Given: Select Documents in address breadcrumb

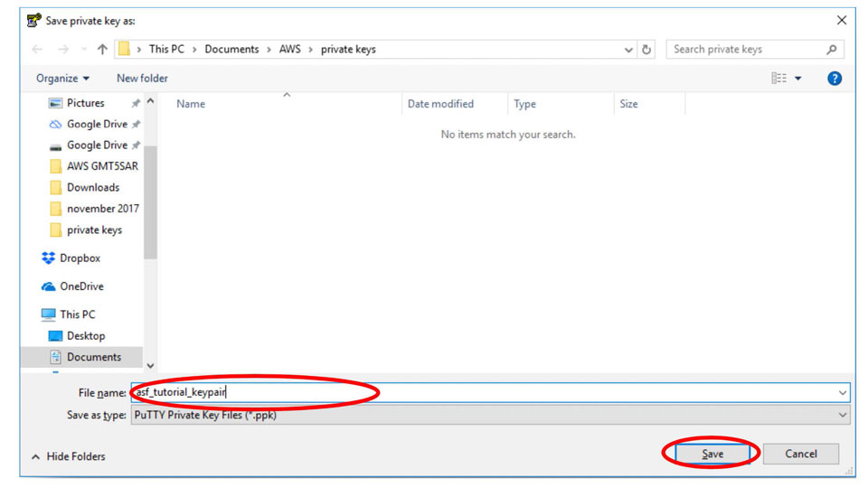Looking at the screenshot, I should coord(231,49).
